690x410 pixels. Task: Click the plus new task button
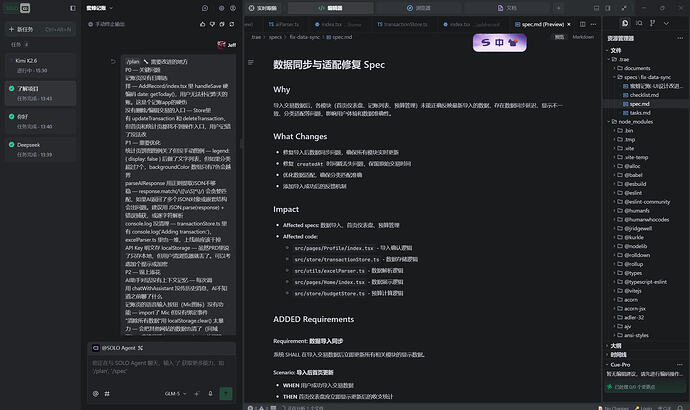[40, 29]
